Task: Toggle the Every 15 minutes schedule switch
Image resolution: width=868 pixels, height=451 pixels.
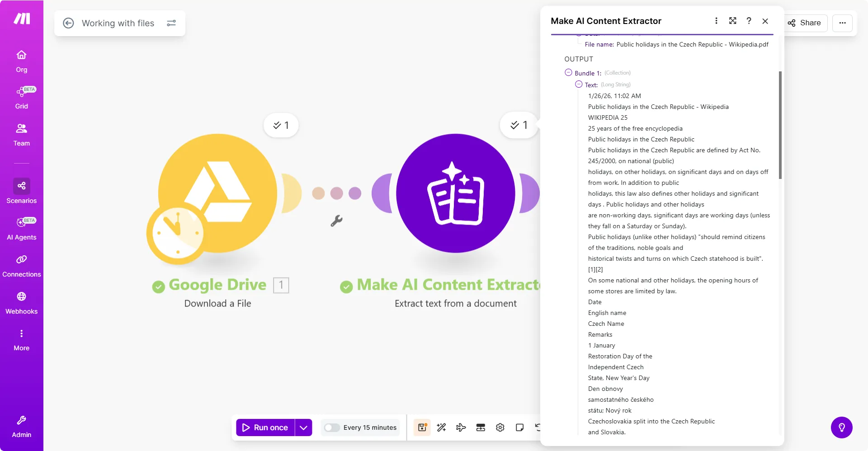Action: tap(332, 428)
